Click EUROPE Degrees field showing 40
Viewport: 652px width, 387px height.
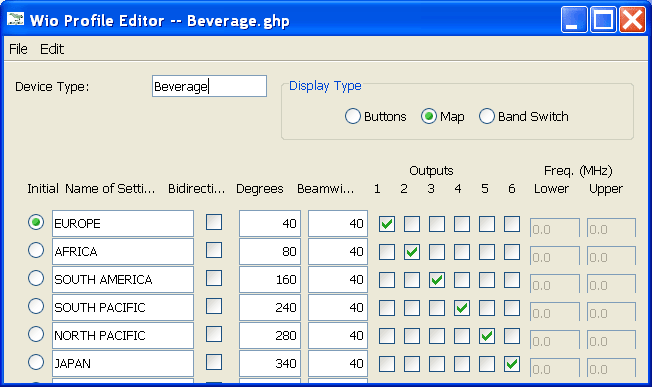click(x=270, y=223)
